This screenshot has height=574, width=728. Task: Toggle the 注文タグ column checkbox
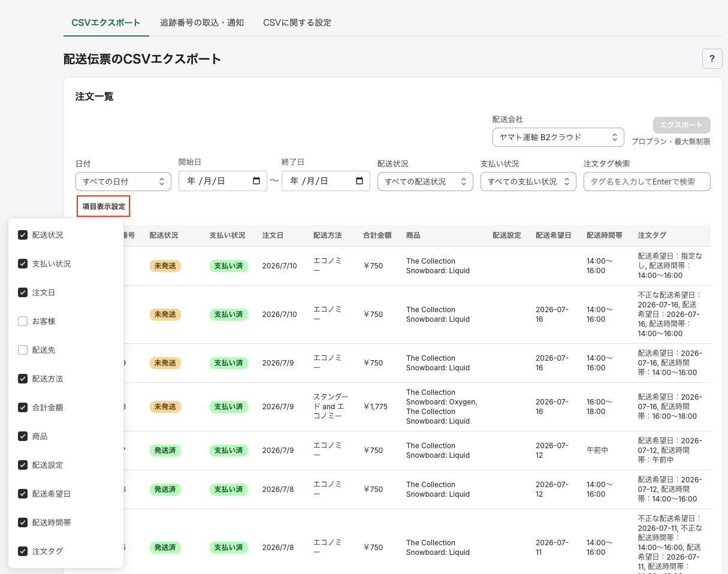point(23,551)
